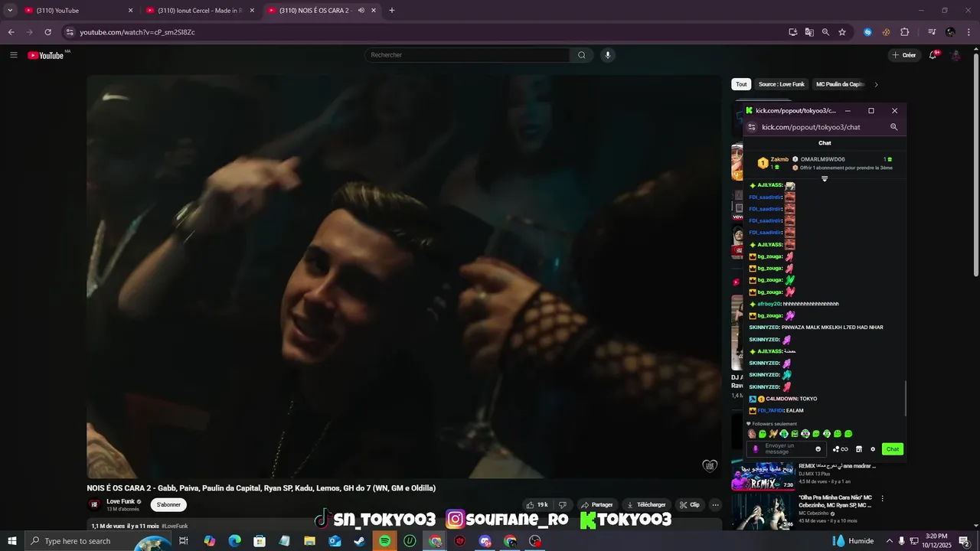This screenshot has width=980, height=551.
Task: Focus the Rechercher search field
Action: tap(467, 55)
